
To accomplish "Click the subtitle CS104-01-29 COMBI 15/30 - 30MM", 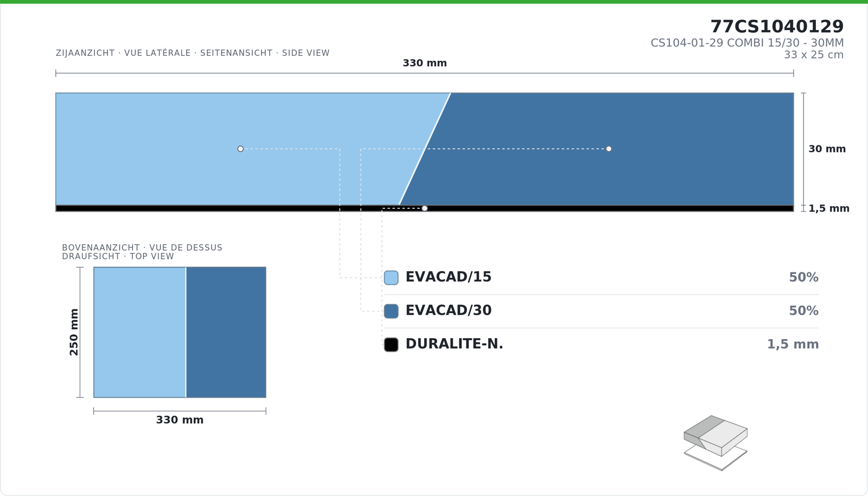I will pos(747,43).
